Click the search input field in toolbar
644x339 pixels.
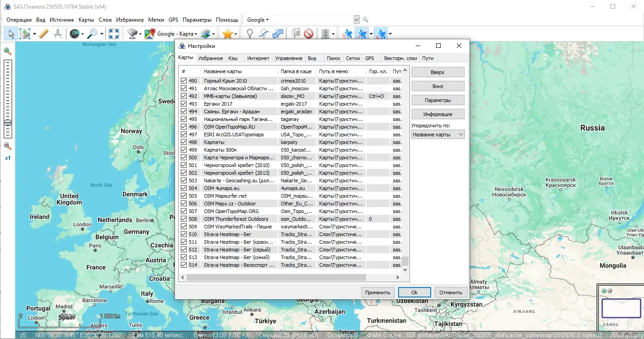point(312,20)
